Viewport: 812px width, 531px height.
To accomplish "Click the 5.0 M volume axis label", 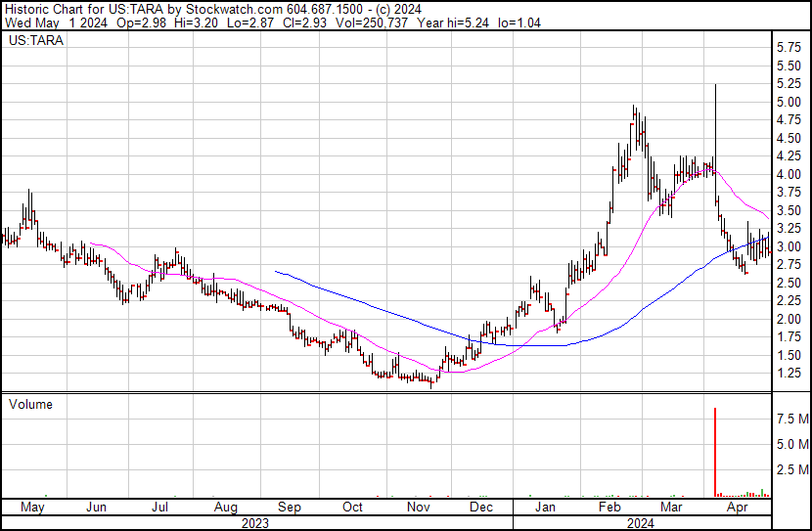I will (792, 445).
